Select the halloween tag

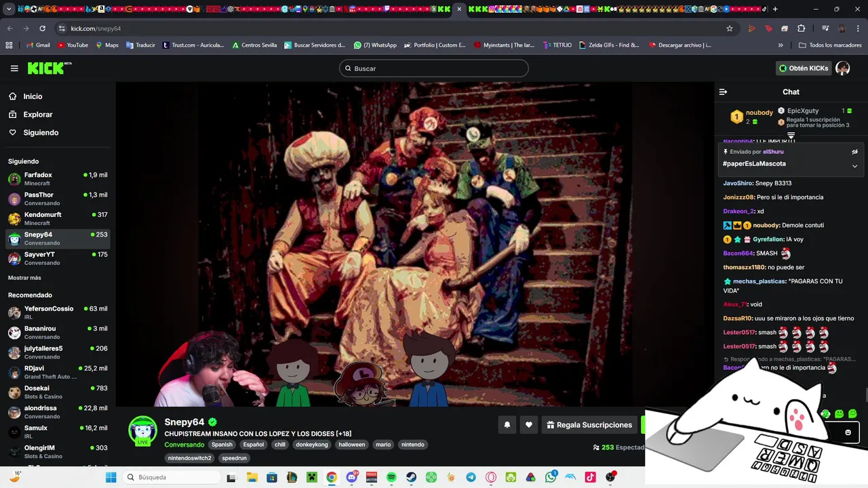click(x=352, y=445)
